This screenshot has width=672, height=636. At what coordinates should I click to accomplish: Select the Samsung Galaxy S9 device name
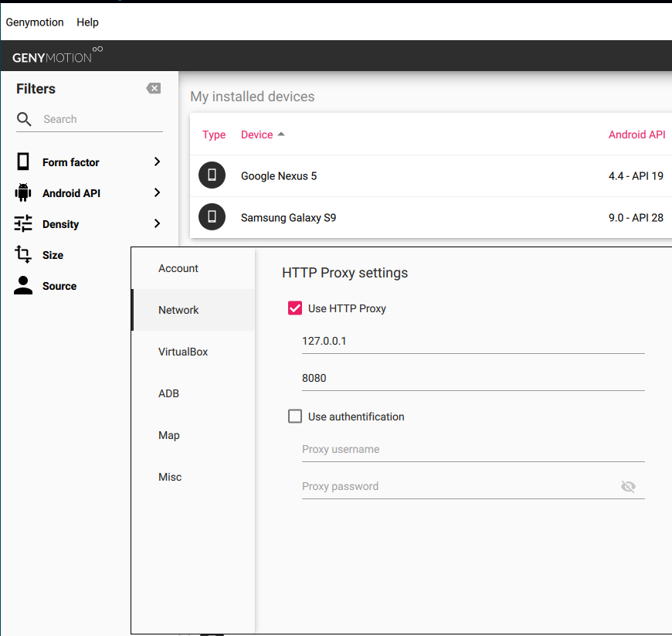[288, 217]
